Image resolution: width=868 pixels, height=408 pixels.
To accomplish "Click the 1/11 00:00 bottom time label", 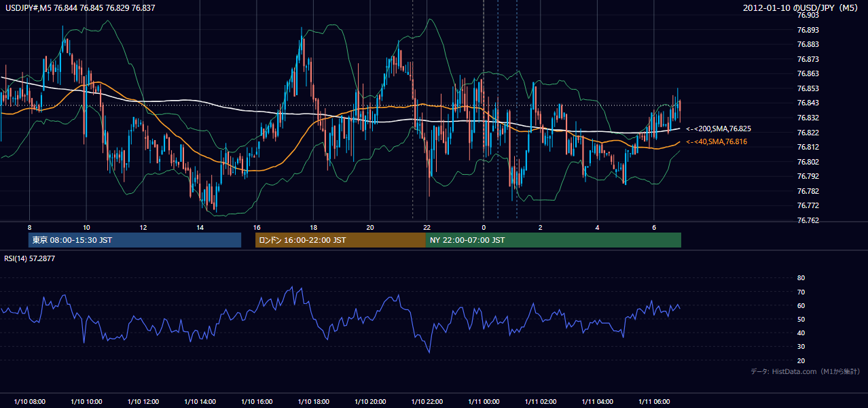I will click(x=484, y=401).
